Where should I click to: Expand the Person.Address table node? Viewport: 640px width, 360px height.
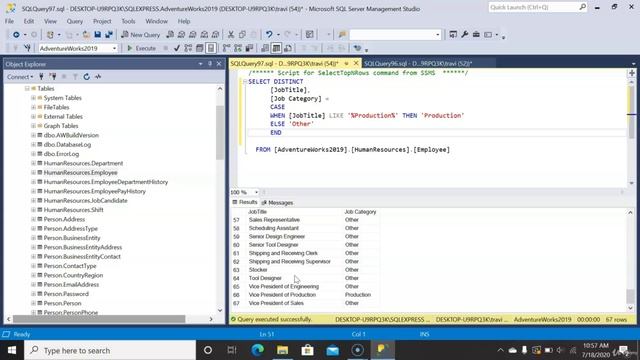(33, 219)
